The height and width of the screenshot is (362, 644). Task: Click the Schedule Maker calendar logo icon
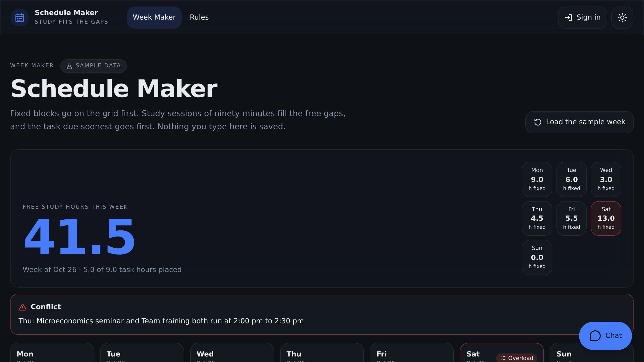pyautogui.click(x=20, y=18)
